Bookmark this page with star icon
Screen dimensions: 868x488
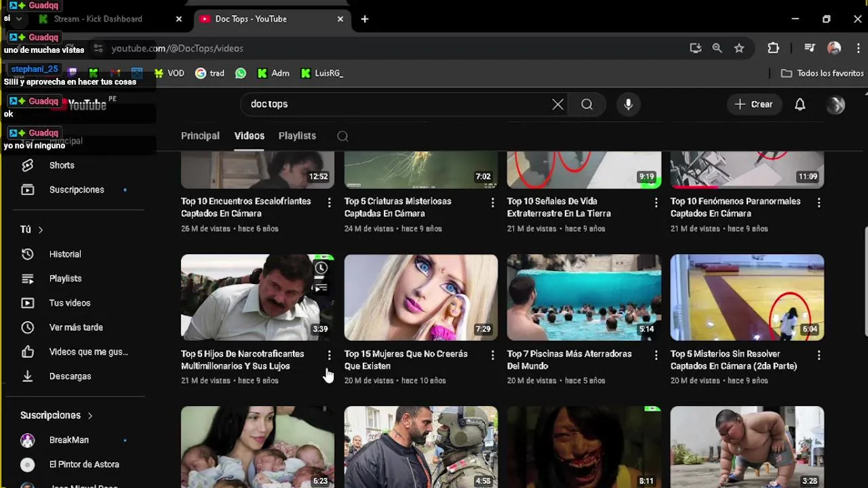[739, 48]
